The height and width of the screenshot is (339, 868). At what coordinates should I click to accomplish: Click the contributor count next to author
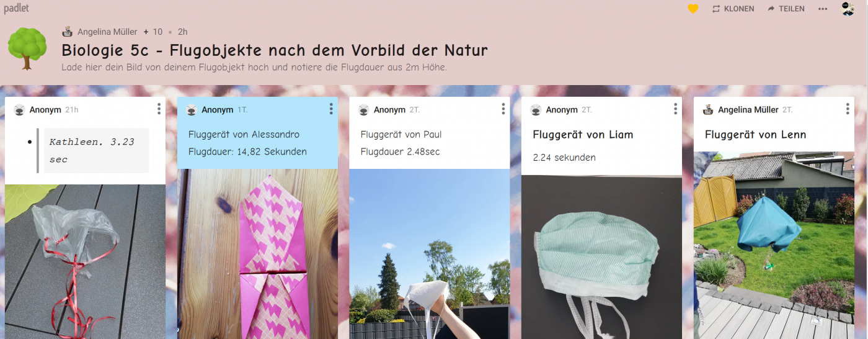153,32
